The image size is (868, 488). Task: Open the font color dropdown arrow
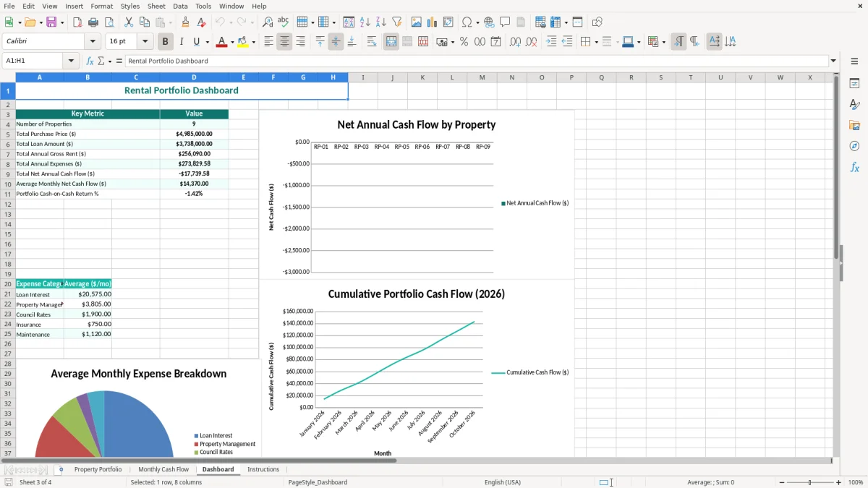coord(232,42)
